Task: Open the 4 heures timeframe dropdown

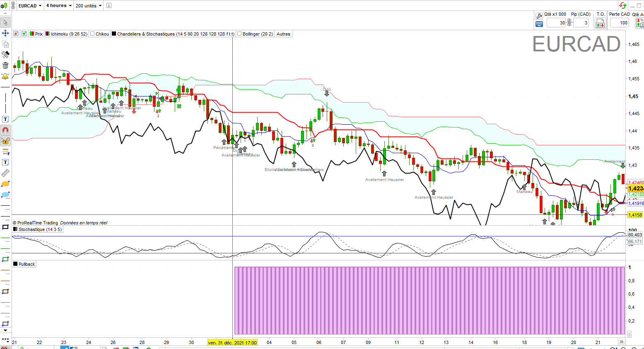Action: coord(59,6)
